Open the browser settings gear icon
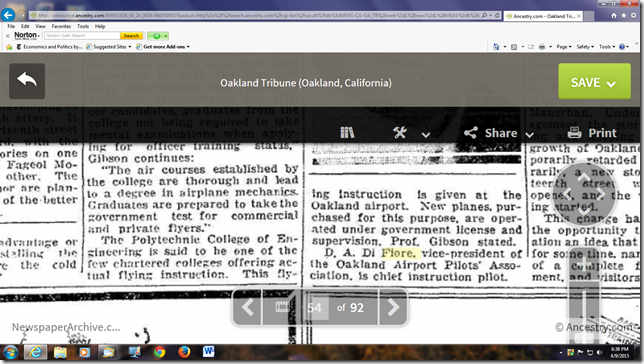 (633, 15)
